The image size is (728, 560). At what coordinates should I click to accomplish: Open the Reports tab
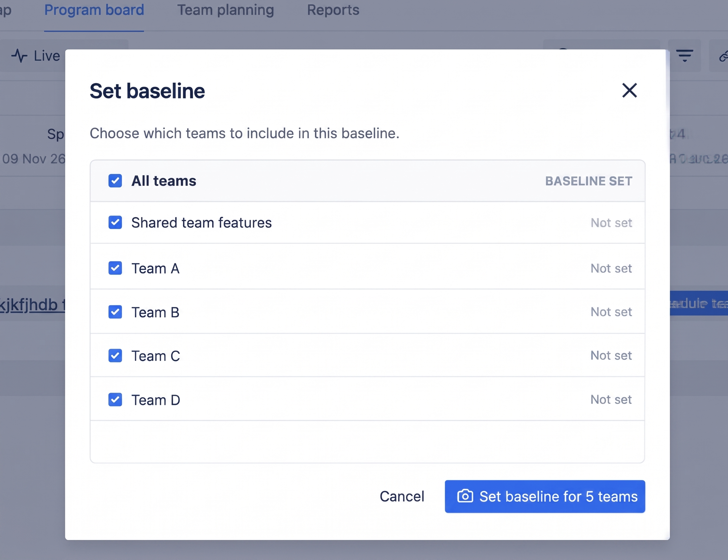(x=333, y=10)
